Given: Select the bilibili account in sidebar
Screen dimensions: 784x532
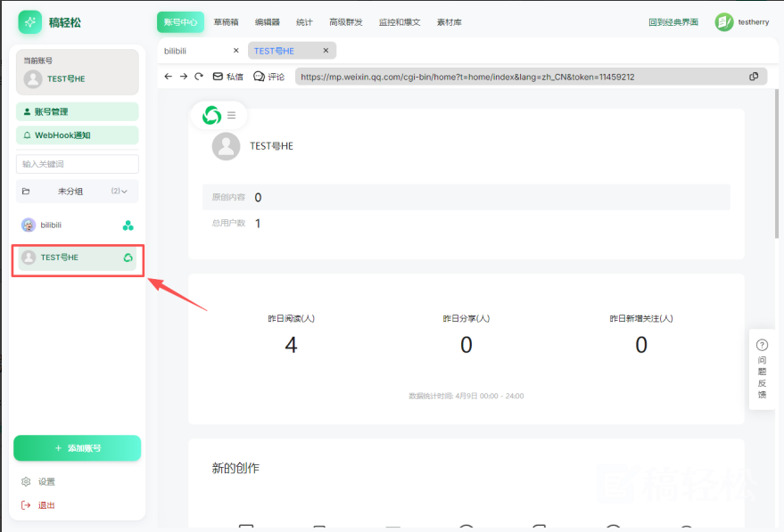Looking at the screenshot, I should pos(78,225).
